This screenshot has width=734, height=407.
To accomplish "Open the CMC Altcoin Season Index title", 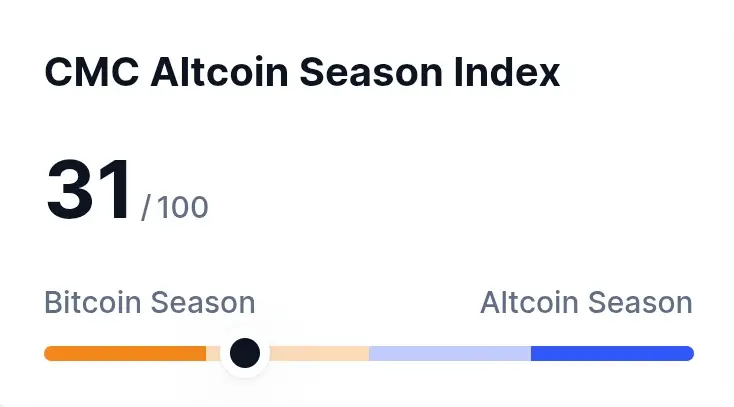I will click(302, 75).
